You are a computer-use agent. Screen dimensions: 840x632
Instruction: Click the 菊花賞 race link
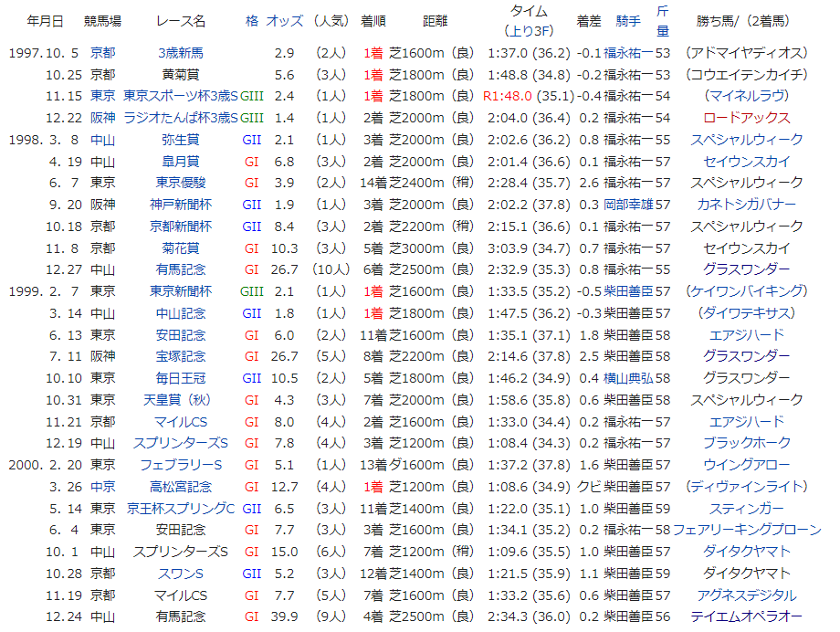click(x=181, y=248)
